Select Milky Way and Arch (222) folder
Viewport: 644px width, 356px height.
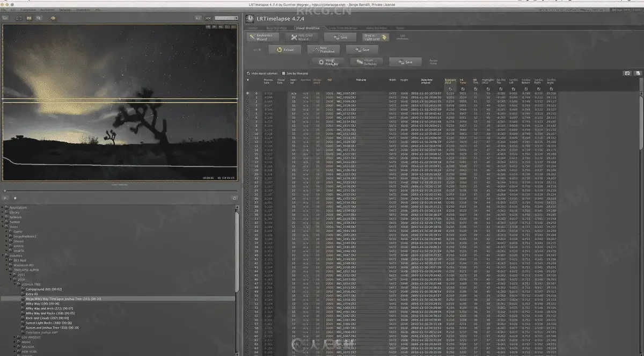coord(49,309)
